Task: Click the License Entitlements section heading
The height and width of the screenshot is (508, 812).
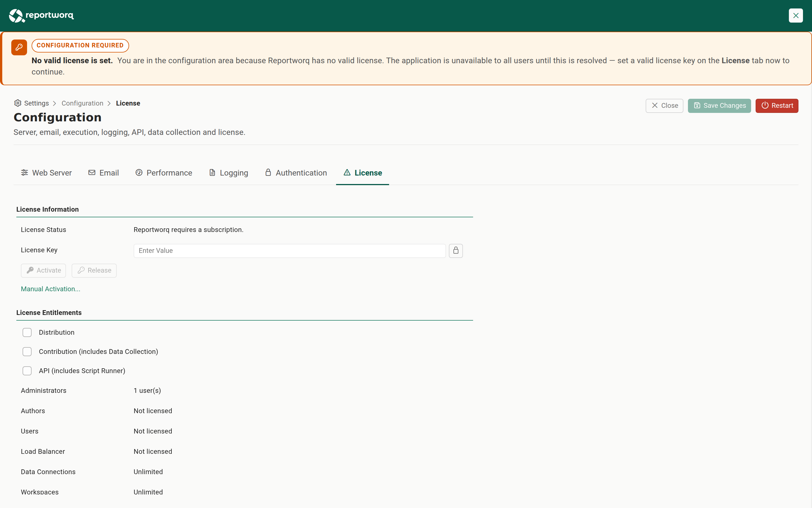Action: point(49,312)
